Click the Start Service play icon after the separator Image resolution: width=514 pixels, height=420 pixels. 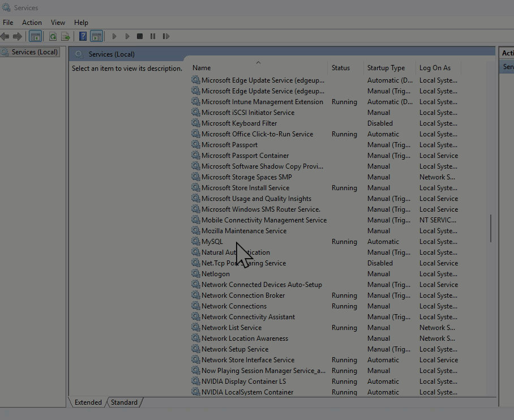pos(114,36)
